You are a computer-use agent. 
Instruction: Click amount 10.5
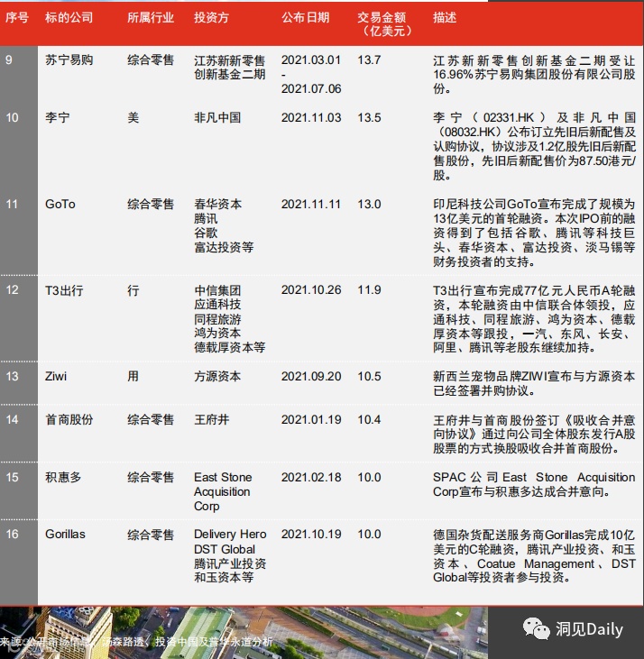(369, 376)
